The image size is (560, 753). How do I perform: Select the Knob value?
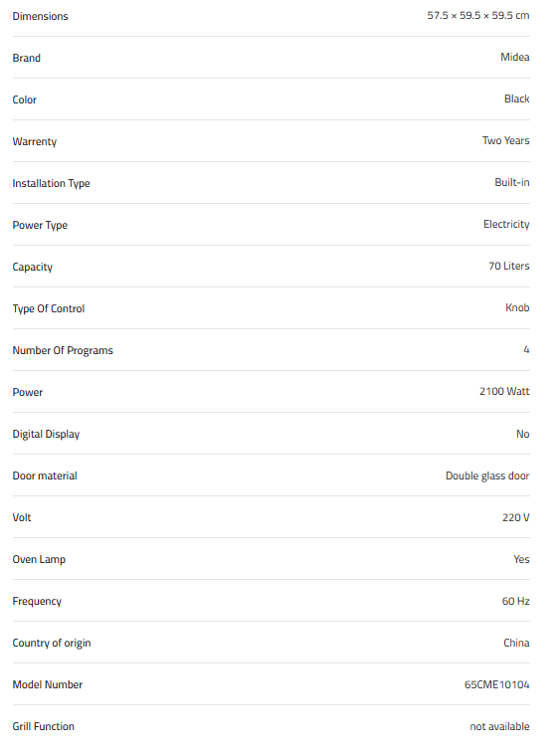tap(517, 307)
